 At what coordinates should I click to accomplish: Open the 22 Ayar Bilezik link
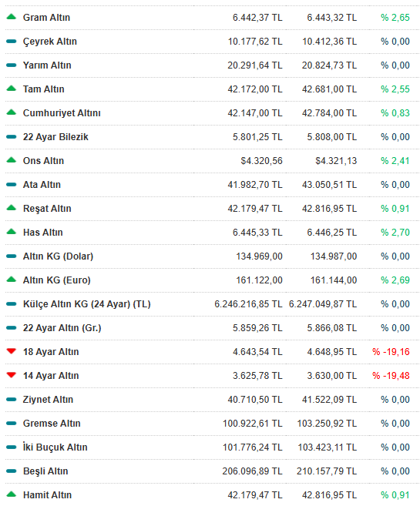[x=55, y=137]
